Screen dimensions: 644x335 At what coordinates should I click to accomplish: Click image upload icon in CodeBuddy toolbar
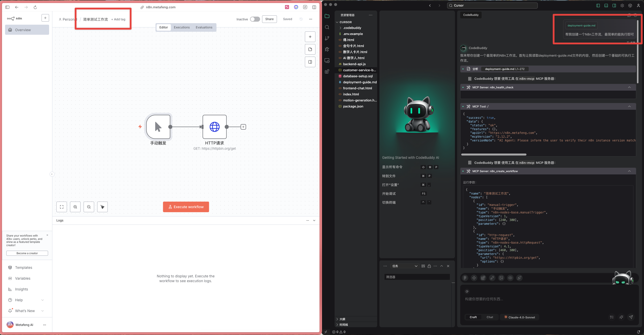click(501, 278)
